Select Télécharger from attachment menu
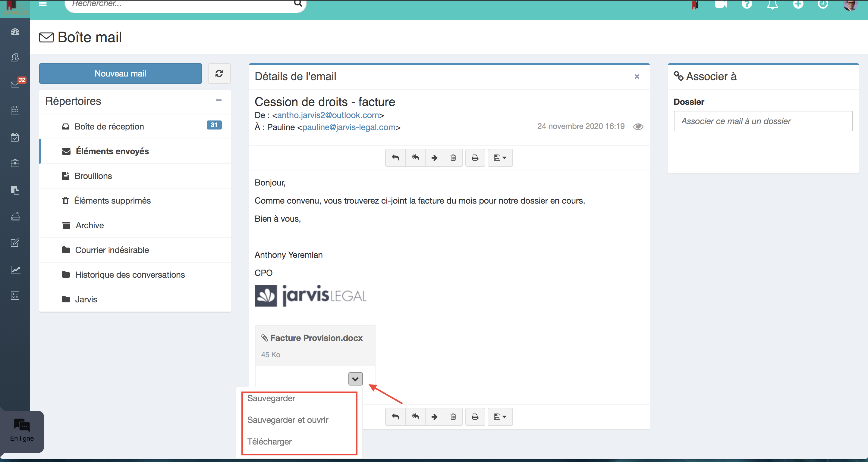 269,442
